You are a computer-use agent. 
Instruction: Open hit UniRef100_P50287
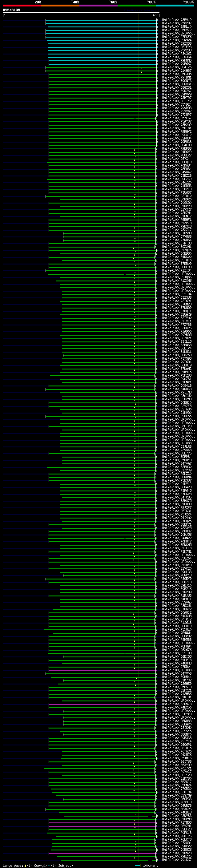tap(177, 23)
